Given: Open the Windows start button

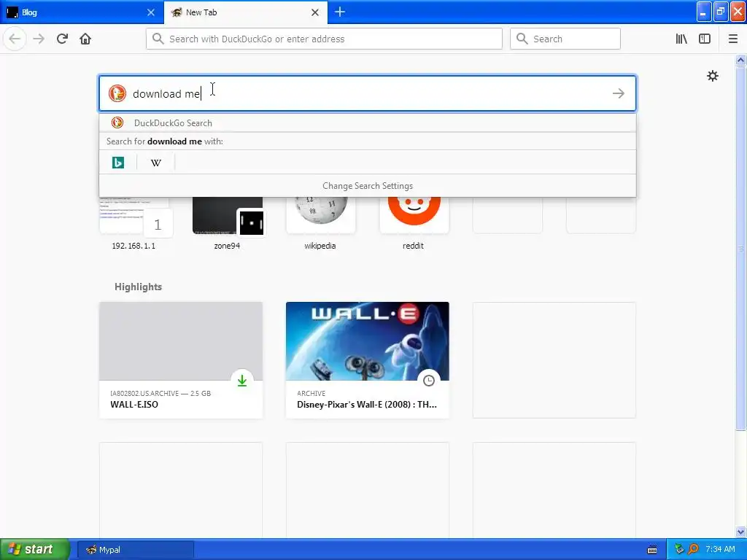Looking at the screenshot, I should point(35,549).
